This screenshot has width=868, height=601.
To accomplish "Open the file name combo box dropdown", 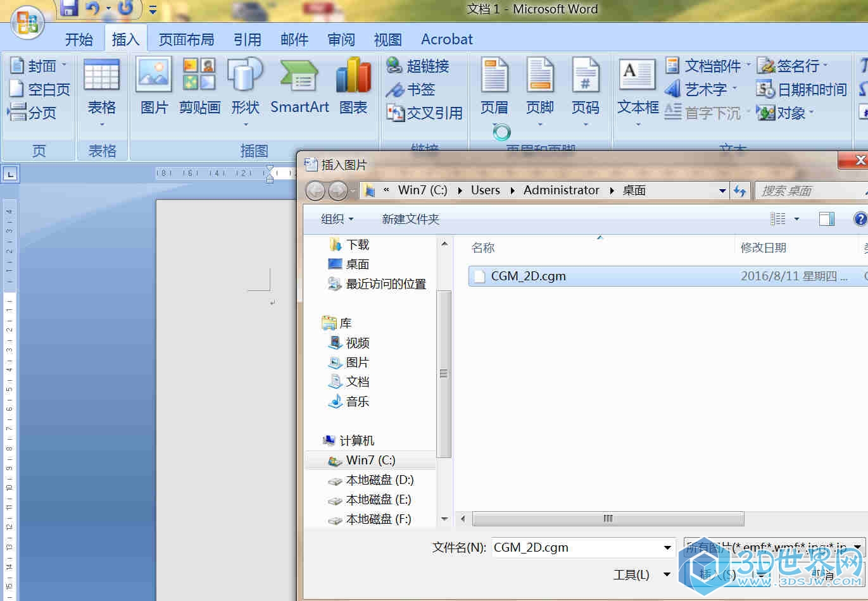I will point(667,548).
